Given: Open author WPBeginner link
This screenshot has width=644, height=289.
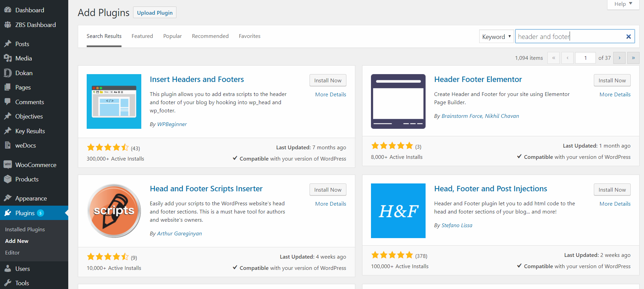Looking at the screenshot, I should pos(172,124).
